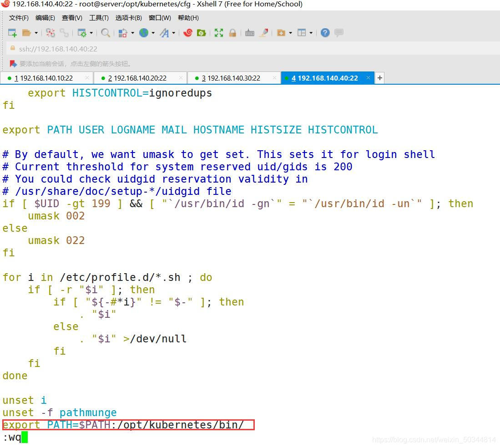Expand the color scheme dropdown arrow

point(133,32)
